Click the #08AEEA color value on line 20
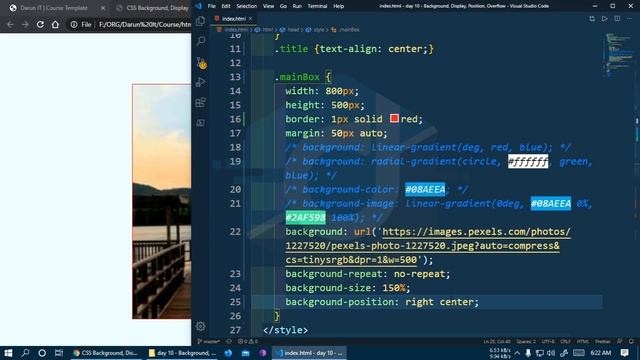This screenshot has height=360, width=640. [425, 189]
